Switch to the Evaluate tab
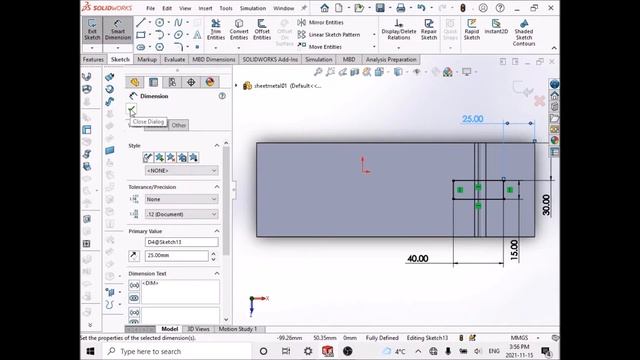Image resolution: width=640 pixels, height=360 pixels. point(174,60)
